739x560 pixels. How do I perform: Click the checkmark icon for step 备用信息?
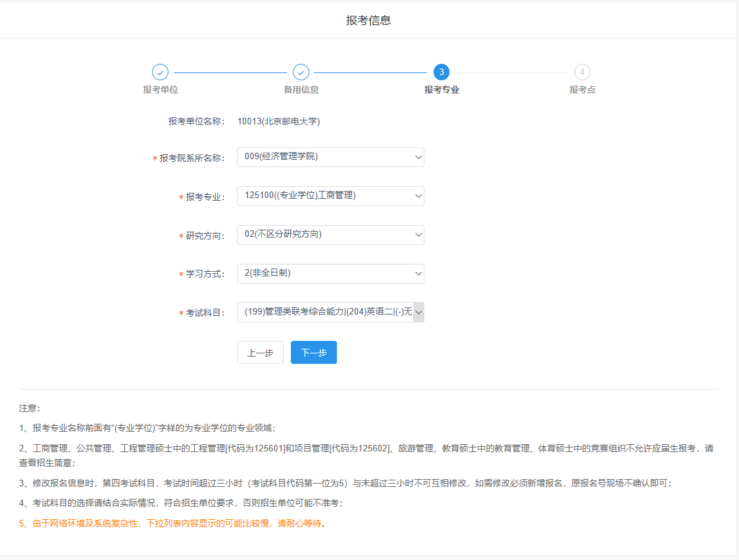[301, 72]
